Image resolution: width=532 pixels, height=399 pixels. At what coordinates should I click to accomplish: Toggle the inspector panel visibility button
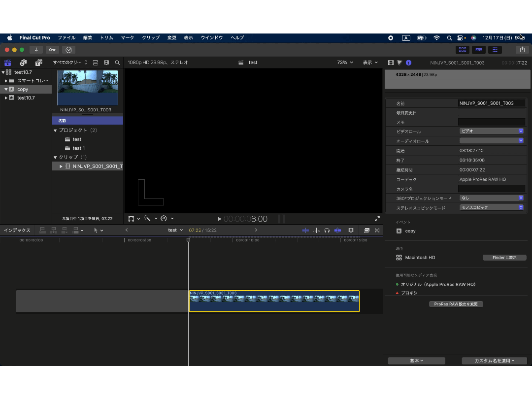[x=495, y=50]
